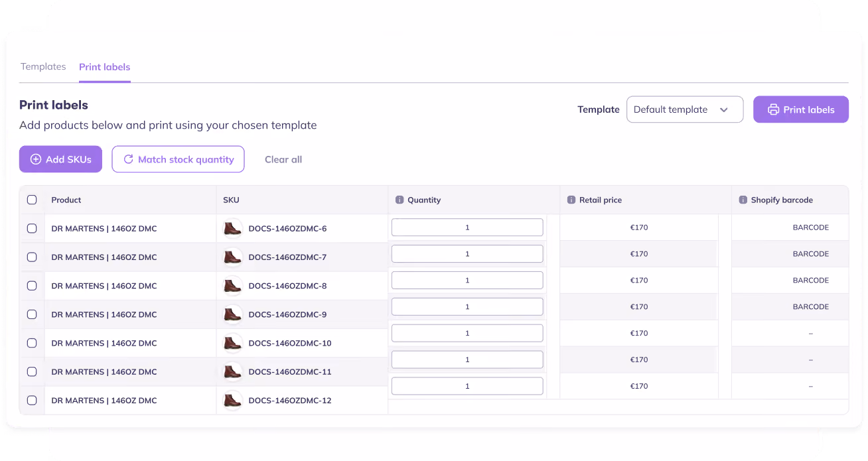This screenshot has height=461, width=868.
Task: Check the row for DOCS-146OZDMC-7
Action: [x=32, y=257]
